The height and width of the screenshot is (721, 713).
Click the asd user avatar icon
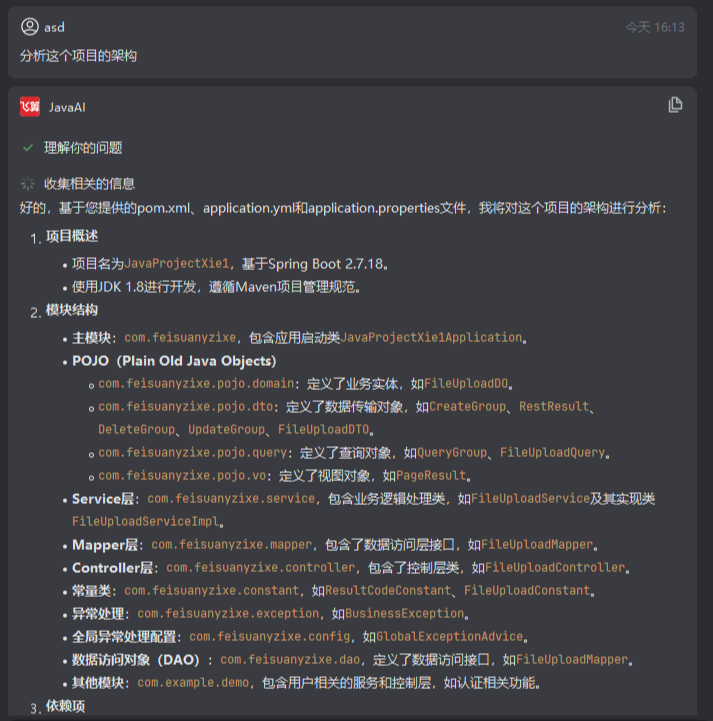[30, 27]
